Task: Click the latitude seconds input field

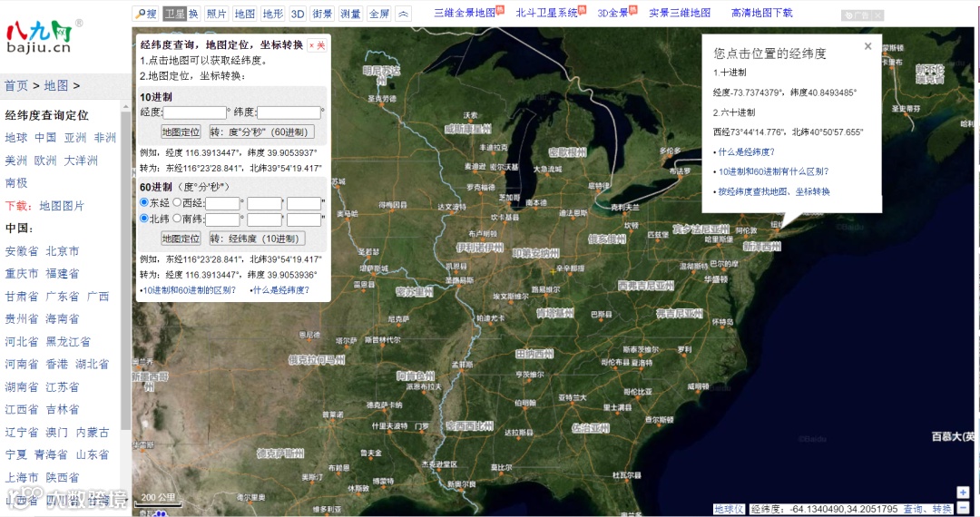Action: (x=304, y=219)
